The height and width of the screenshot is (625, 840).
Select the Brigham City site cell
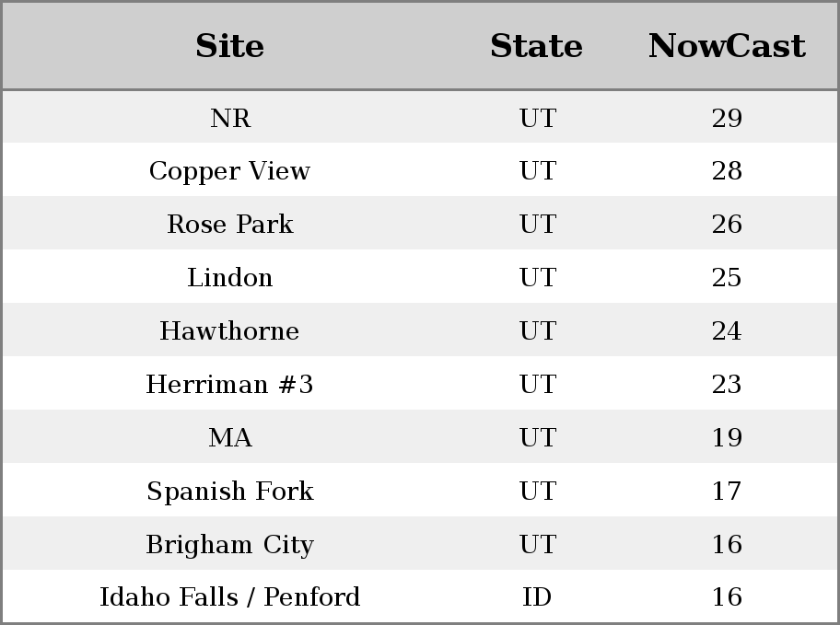point(229,545)
